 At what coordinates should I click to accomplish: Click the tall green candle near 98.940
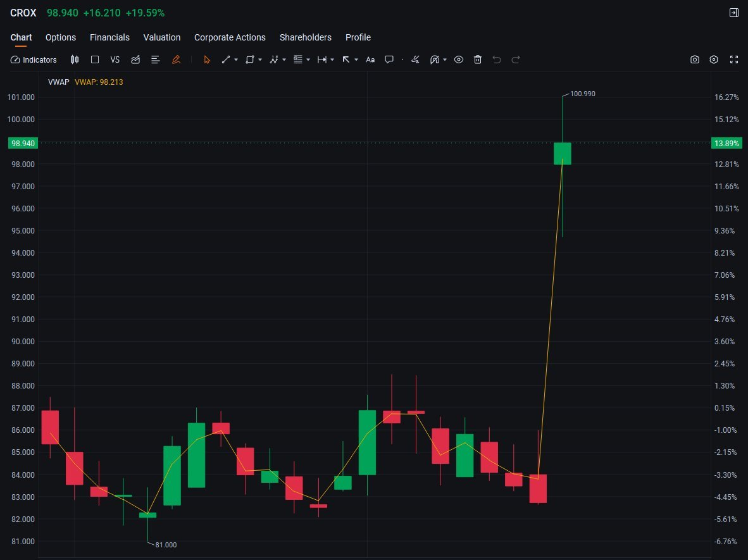(x=563, y=154)
